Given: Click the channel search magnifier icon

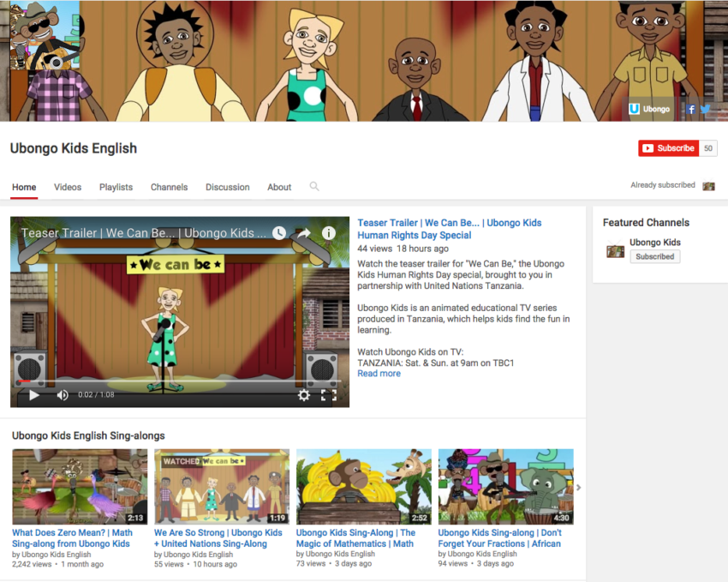Looking at the screenshot, I should 314,186.
